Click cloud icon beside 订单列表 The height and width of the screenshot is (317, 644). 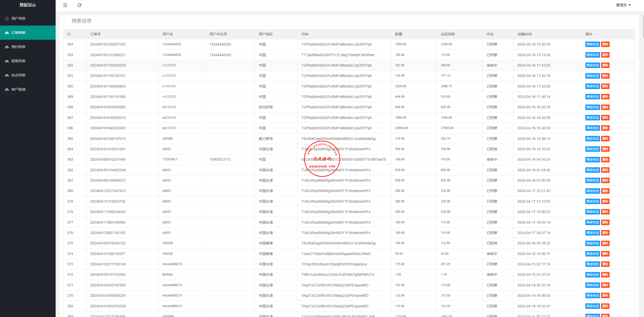pos(7,33)
